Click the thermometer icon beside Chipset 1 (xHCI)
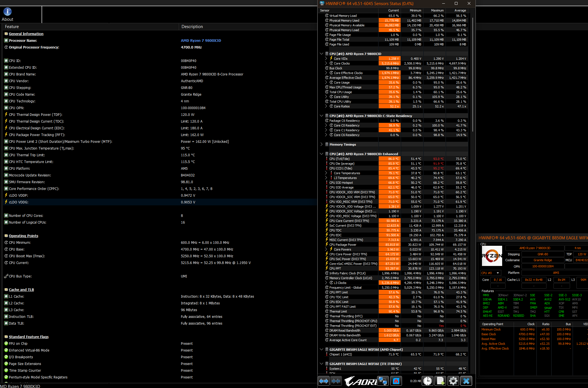 327,354
